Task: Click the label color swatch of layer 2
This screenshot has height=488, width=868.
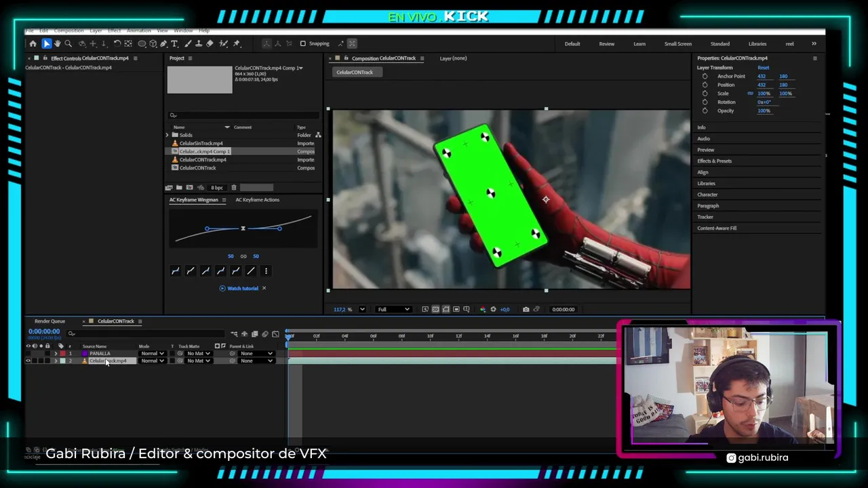Action: click(x=63, y=361)
